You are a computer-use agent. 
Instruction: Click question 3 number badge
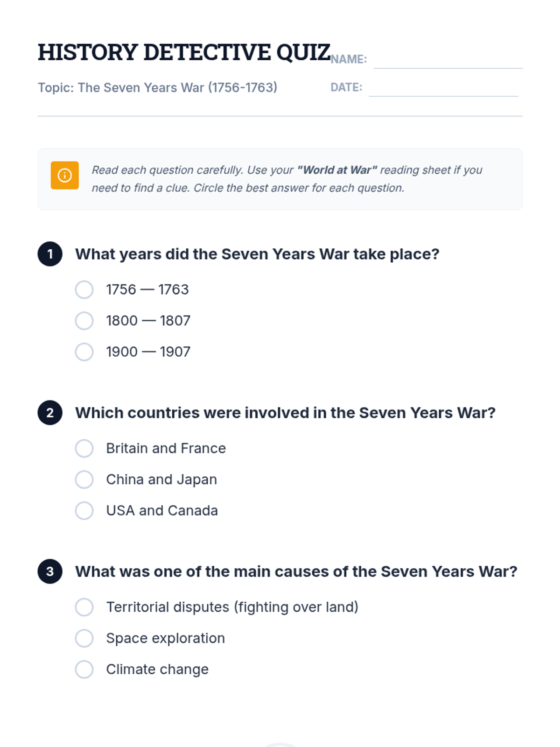50,571
